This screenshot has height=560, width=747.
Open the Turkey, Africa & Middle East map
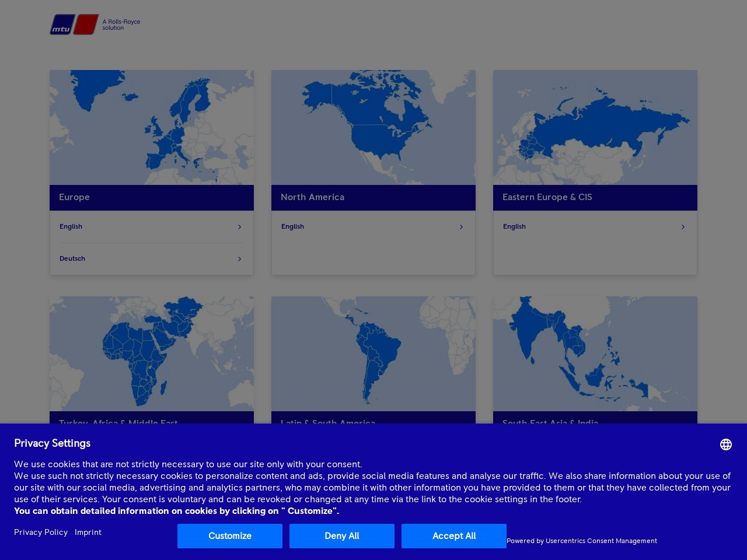[152, 353]
